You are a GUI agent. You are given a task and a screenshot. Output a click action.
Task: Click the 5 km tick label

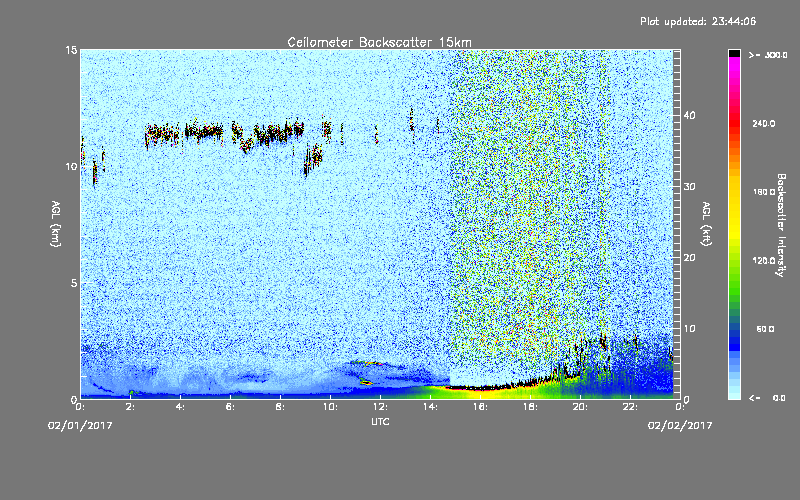point(73,283)
